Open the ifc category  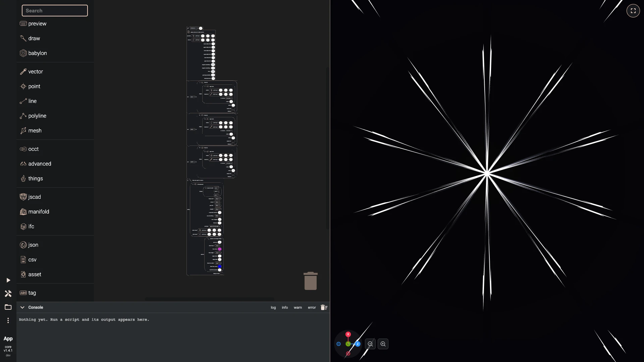point(55,226)
